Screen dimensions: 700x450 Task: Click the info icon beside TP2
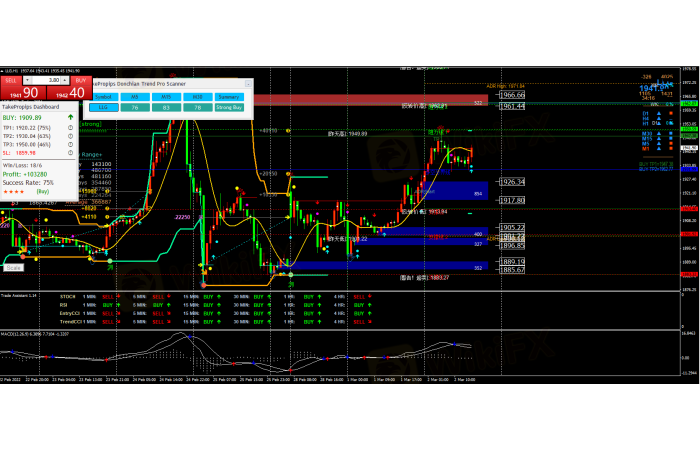coord(71,136)
